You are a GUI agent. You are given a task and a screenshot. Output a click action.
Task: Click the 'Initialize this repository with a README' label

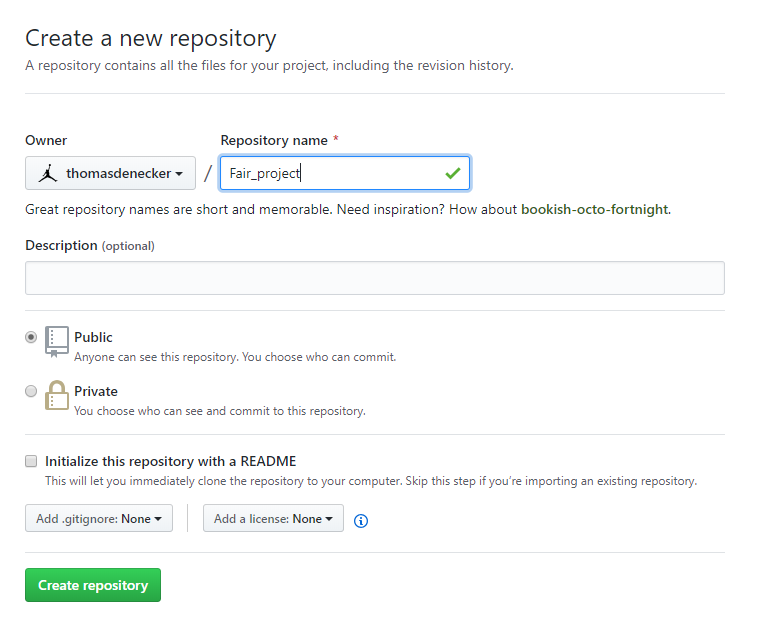click(171, 461)
